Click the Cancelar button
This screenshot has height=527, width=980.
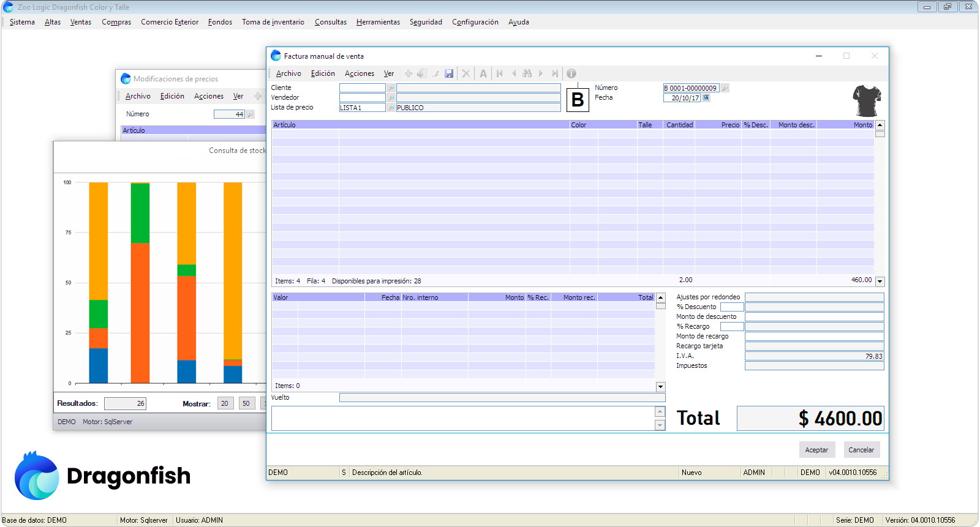[861, 450]
